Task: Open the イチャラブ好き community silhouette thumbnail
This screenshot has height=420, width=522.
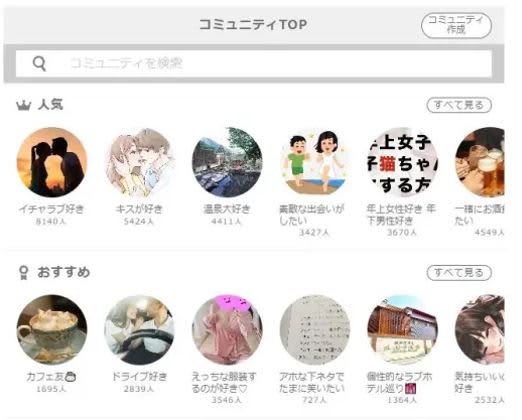Action: tap(52, 162)
